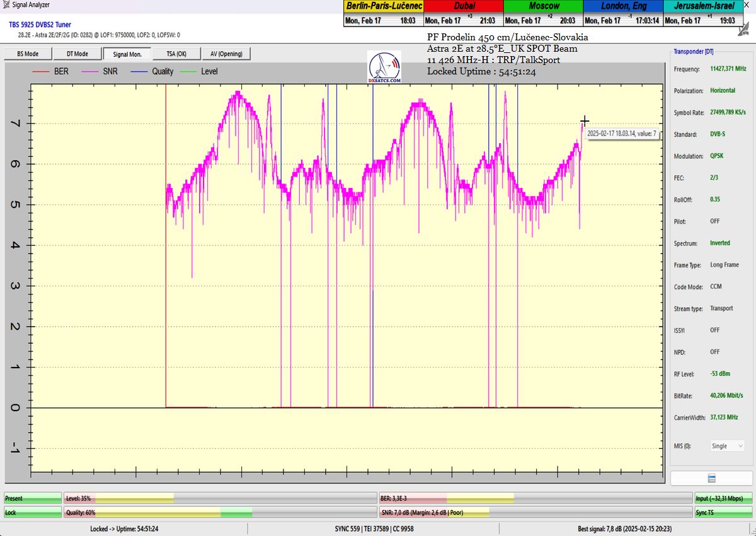Close the Signal Analyzer window
This screenshot has width=756, height=536.
[x=746, y=5]
